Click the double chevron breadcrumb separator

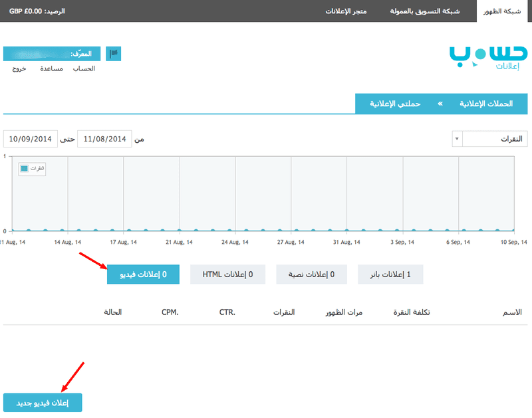440,104
